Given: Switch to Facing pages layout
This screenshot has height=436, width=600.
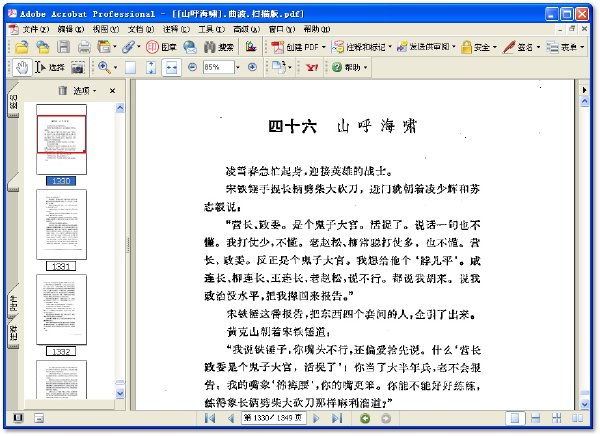Looking at the screenshot, I should click(577, 418).
